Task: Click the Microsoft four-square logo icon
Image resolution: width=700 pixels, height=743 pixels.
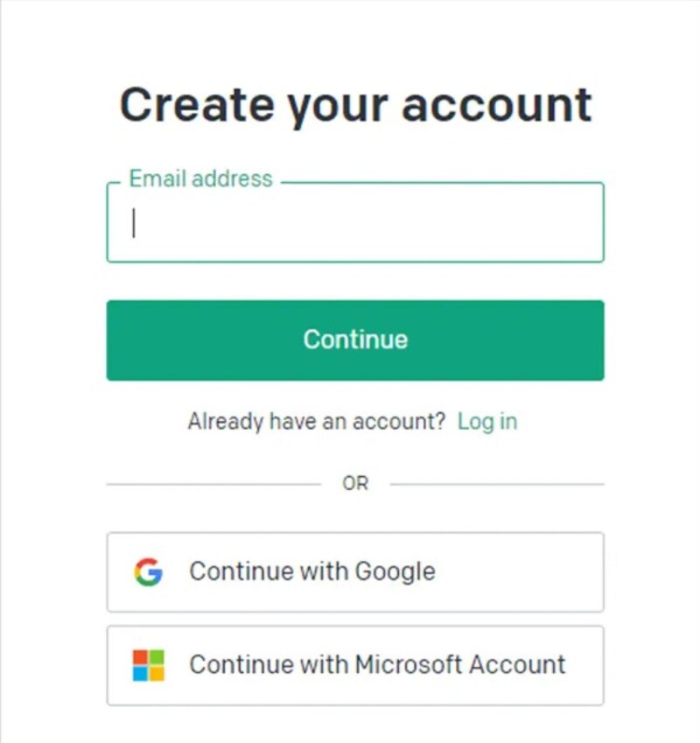Action: tap(148, 665)
